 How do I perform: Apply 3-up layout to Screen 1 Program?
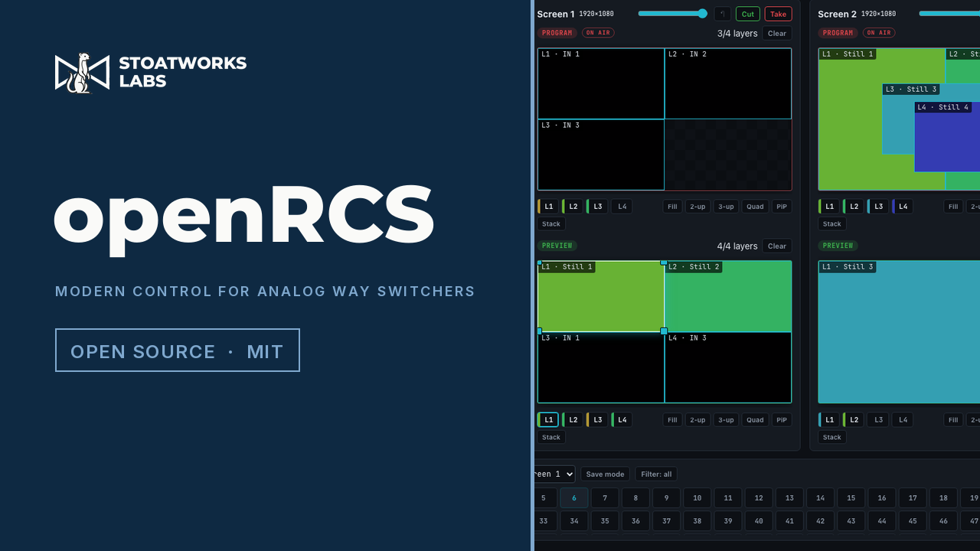tap(727, 207)
